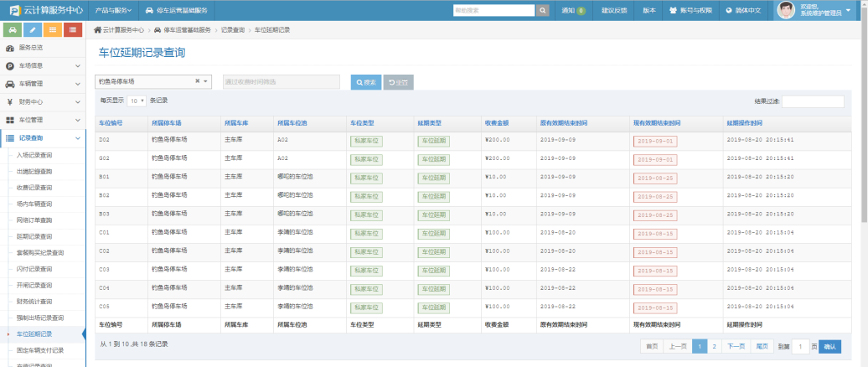868x367 pixels.
Task: Click the 搜索 search button
Action: (x=365, y=82)
